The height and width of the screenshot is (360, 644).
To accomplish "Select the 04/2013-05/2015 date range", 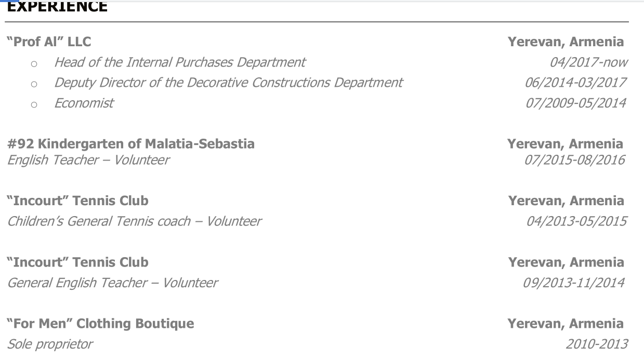I will point(576,221).
